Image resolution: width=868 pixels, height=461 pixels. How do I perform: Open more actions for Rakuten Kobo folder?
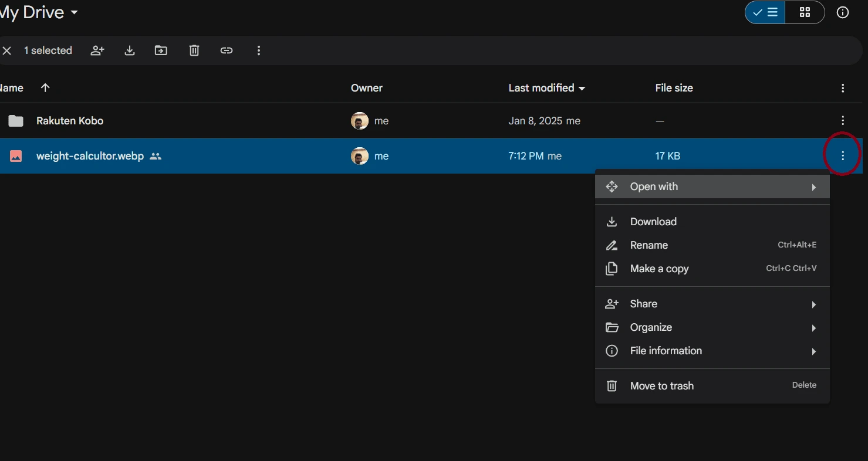click(x=843, y=120)
